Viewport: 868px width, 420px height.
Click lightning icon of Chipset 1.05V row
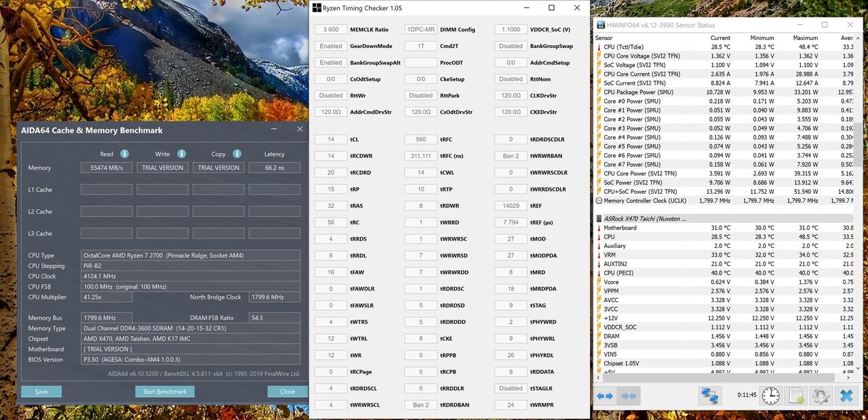click(x=599, y=363)
